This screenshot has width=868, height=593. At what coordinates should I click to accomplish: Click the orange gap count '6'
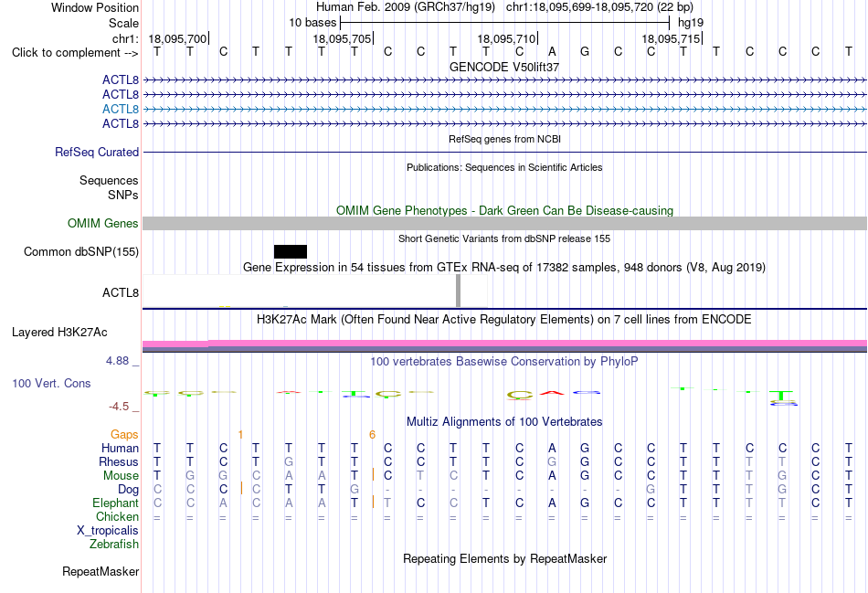[x=372, y=435]
